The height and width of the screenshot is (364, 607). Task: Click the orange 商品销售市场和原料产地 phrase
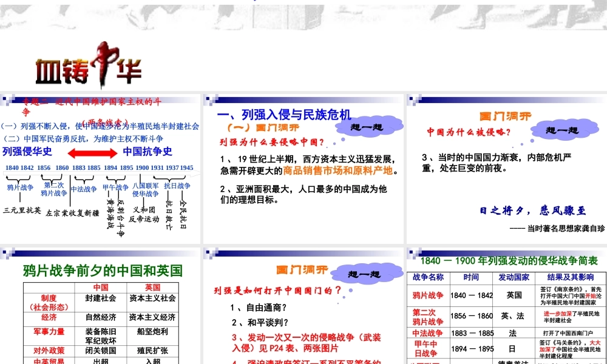pyautogui.click(x=337, y=170)
